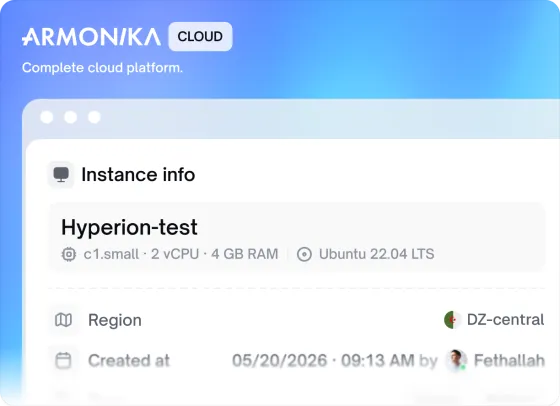Screen dimensions: 560x406
Task: Click the Algeria flag icon beside DZ-central
Action: click(x=452, y=320)
